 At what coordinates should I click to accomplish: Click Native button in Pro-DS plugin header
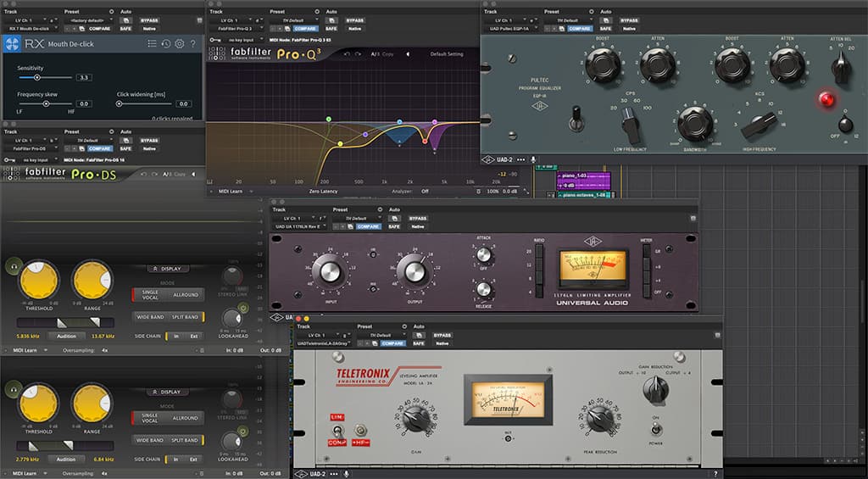pos(149,148)
